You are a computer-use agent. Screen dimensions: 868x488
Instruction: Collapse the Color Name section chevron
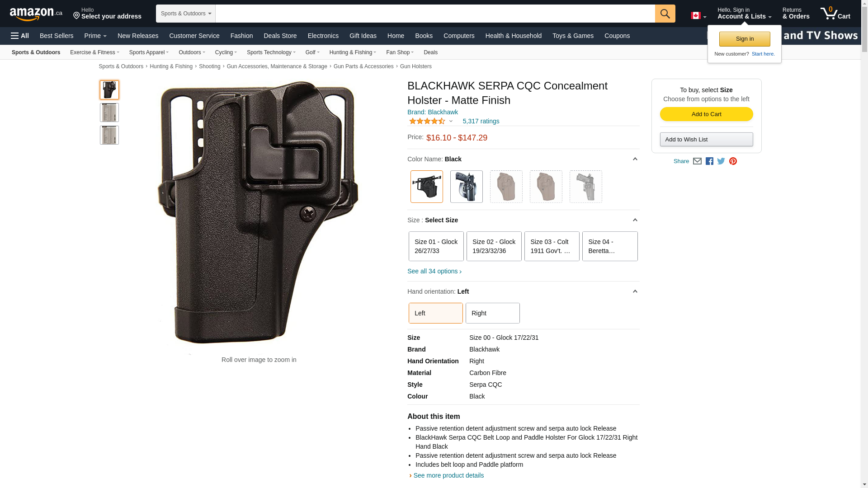pyautogui.click(x=635, y=159)
